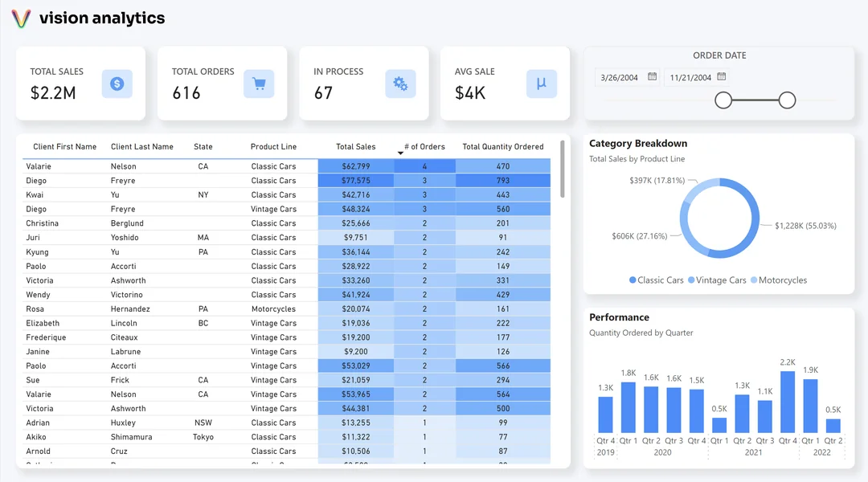Sort the table by the State header

(203, 146)
